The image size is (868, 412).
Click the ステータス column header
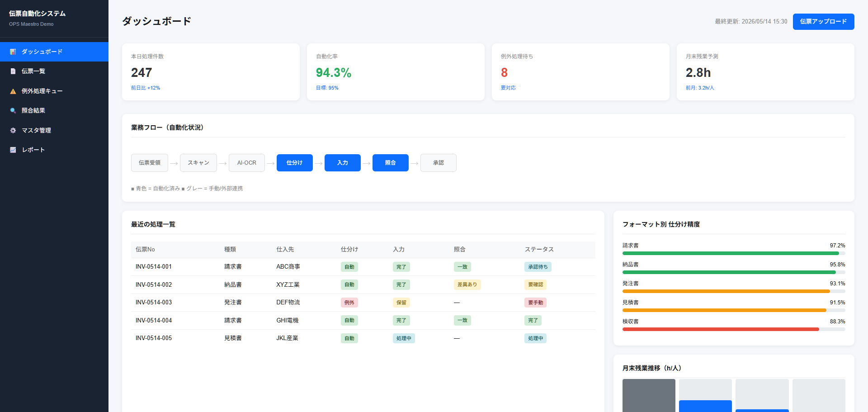[539, 250]
